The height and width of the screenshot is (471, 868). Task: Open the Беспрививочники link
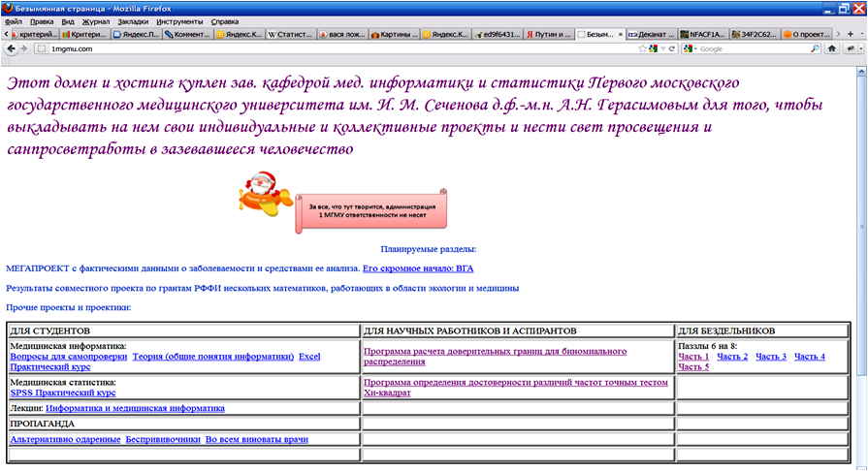[163, 439]
